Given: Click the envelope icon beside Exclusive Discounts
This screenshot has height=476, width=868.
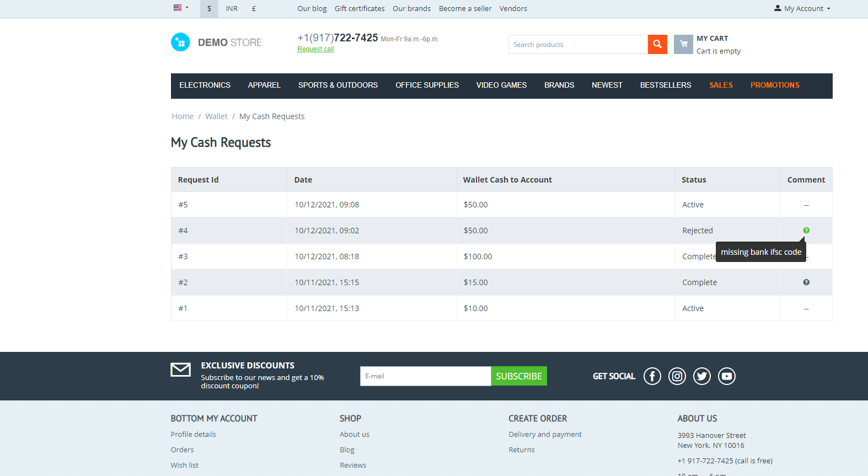Looking at the screenshot, I should (181, 370).
